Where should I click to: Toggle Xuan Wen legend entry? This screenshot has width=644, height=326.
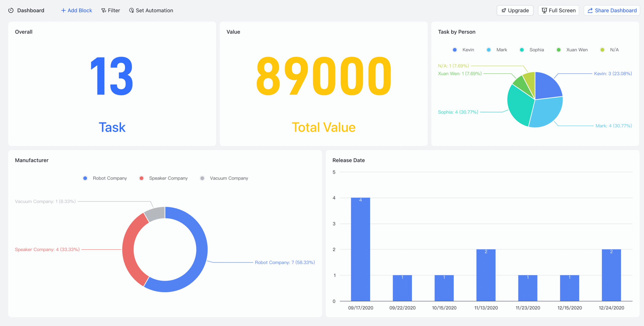pos(577,50)
